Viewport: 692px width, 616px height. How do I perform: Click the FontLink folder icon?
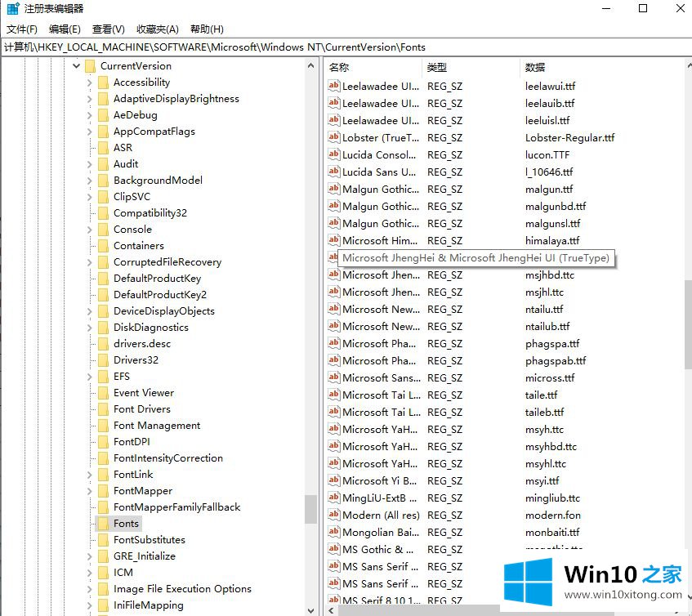[x=103, y=475]
